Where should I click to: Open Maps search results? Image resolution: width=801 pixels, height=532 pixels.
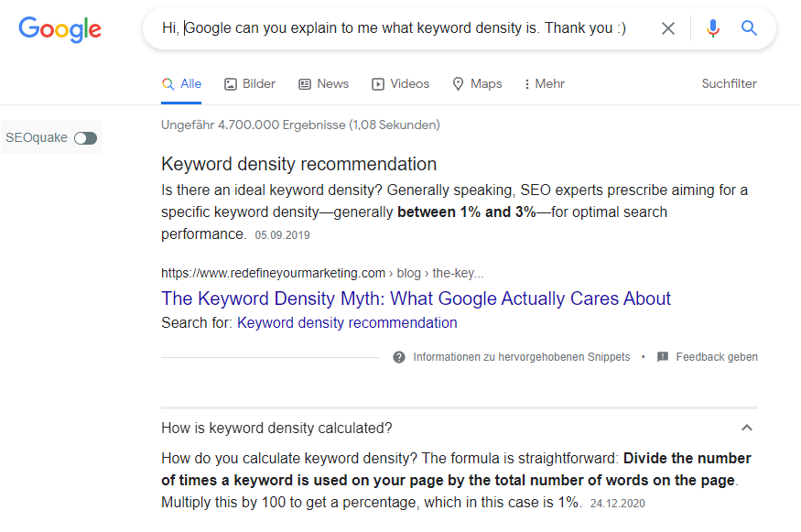click(x=477, y=84)
